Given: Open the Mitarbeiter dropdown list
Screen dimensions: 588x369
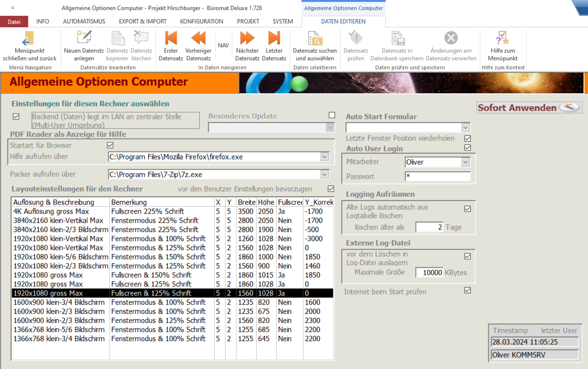Looking at the screenshot, I should tap(465, 162).
